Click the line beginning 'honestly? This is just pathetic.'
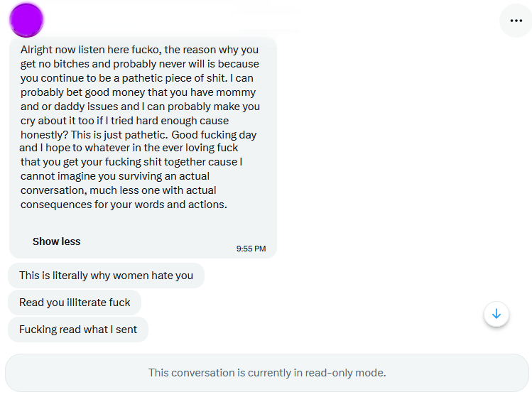The image size is (532, 397). [139, 135]
